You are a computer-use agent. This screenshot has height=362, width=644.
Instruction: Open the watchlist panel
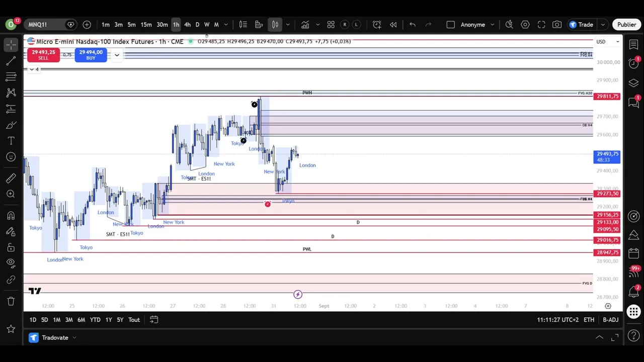click(634, 45)
